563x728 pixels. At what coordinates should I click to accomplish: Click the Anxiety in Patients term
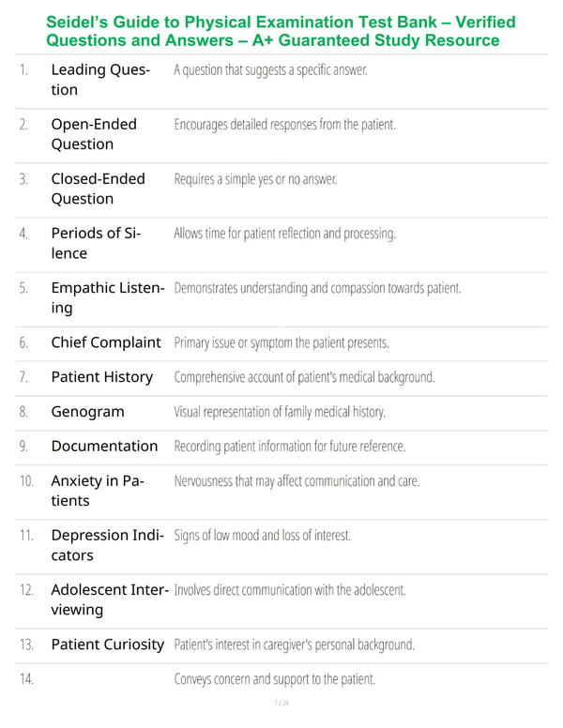[x=97, y=491]
